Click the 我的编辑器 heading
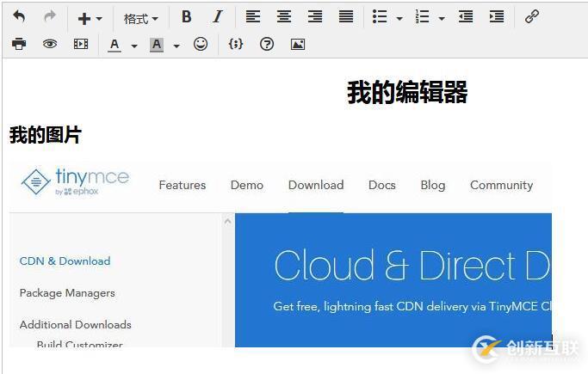 point(407,93)
